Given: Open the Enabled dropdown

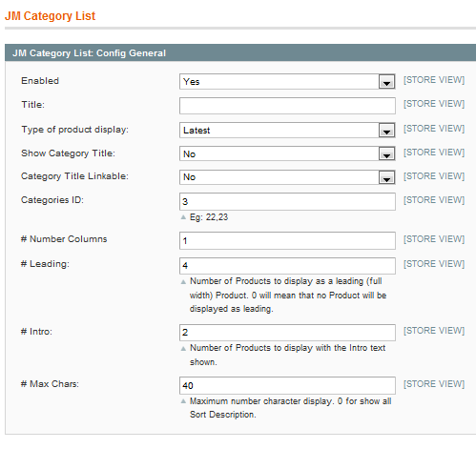Looking at the screenshot, I should [x=287, y=82].
